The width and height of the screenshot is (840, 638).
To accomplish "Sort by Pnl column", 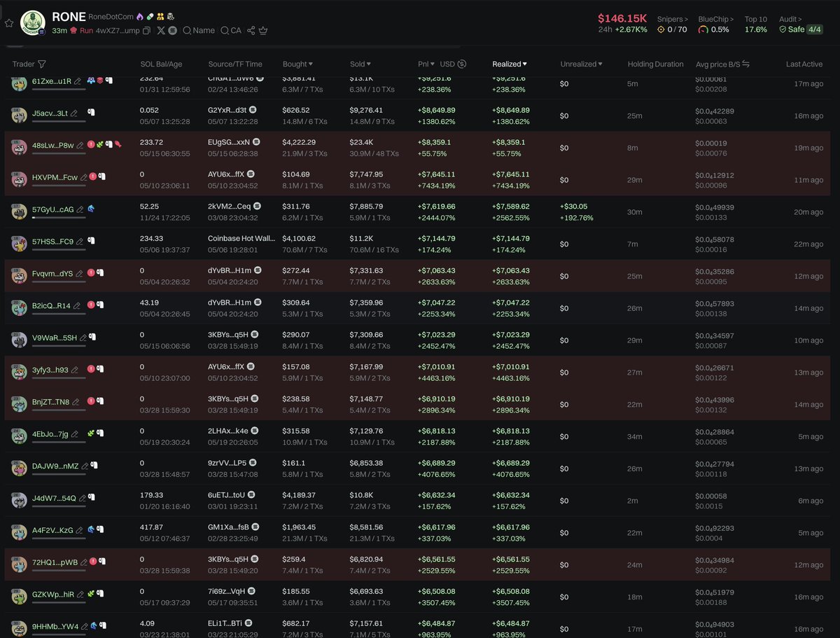I will click(426, 64).
